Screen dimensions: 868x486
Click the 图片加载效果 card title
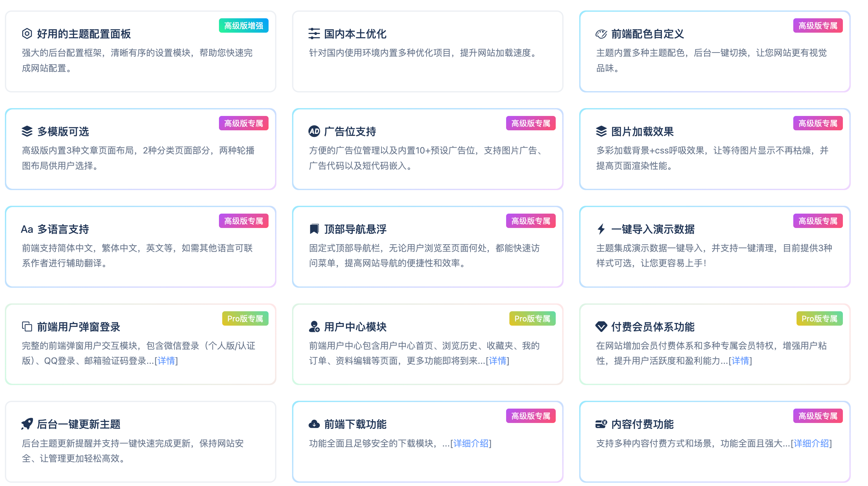point(642,132)
